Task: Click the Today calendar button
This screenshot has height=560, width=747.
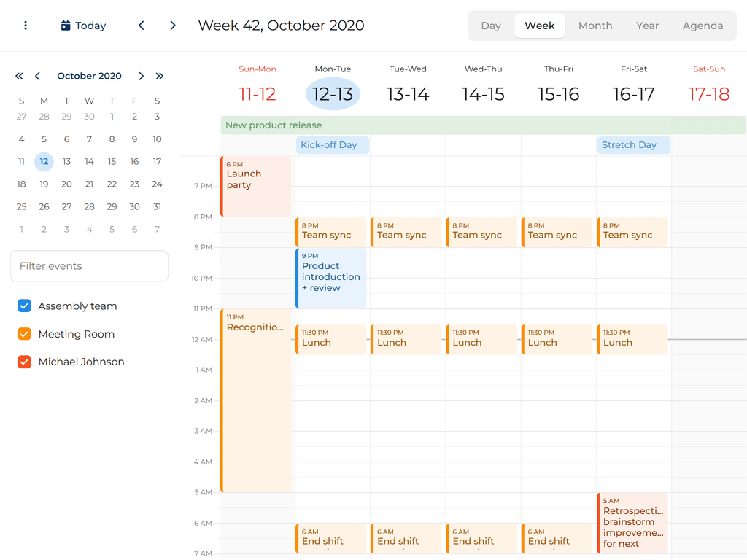Action: [x=83, y=26]
